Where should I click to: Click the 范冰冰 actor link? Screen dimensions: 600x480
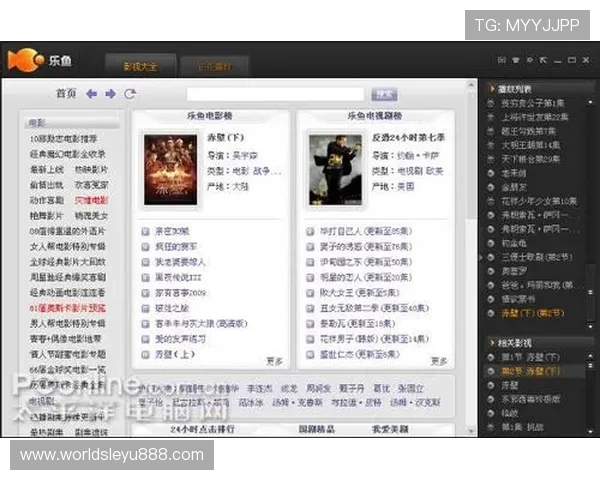click(x=251, y=403)
